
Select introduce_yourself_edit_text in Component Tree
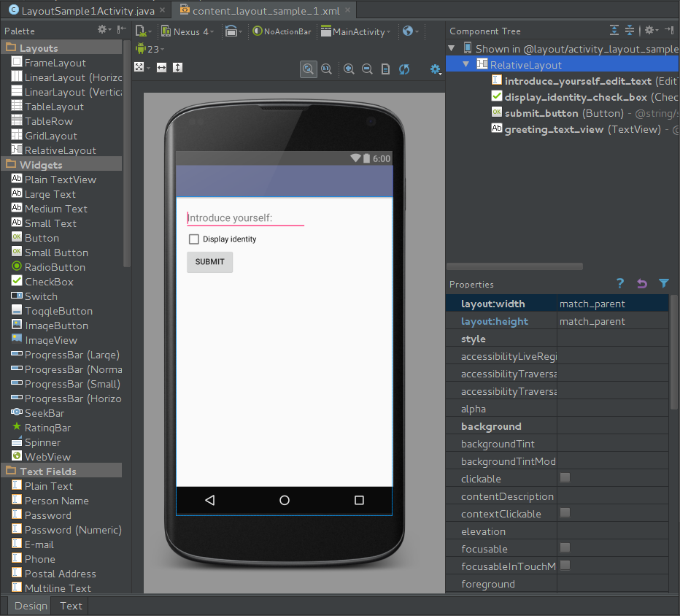pos(578,81)
